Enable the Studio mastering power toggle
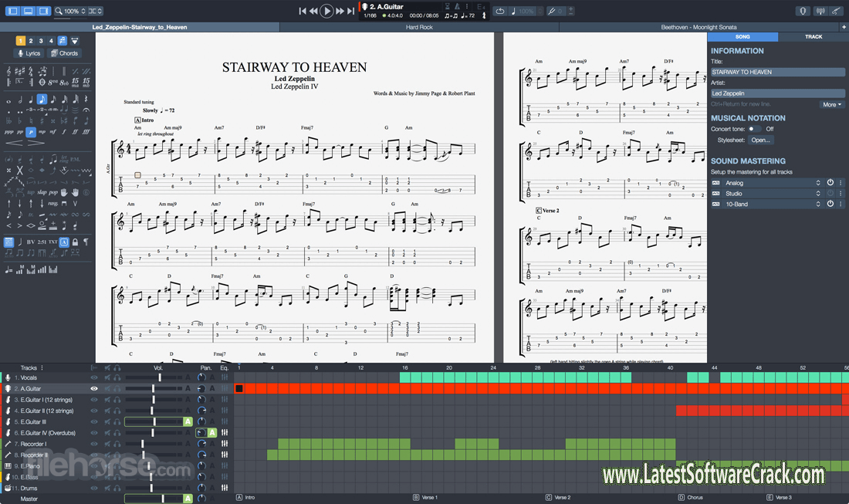This screenshot has height=504, width=849. (830, 193)
